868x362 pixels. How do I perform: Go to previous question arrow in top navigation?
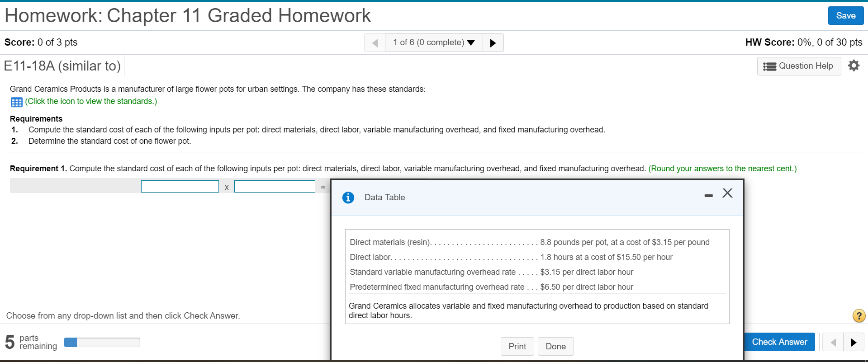tap(375, 43)
